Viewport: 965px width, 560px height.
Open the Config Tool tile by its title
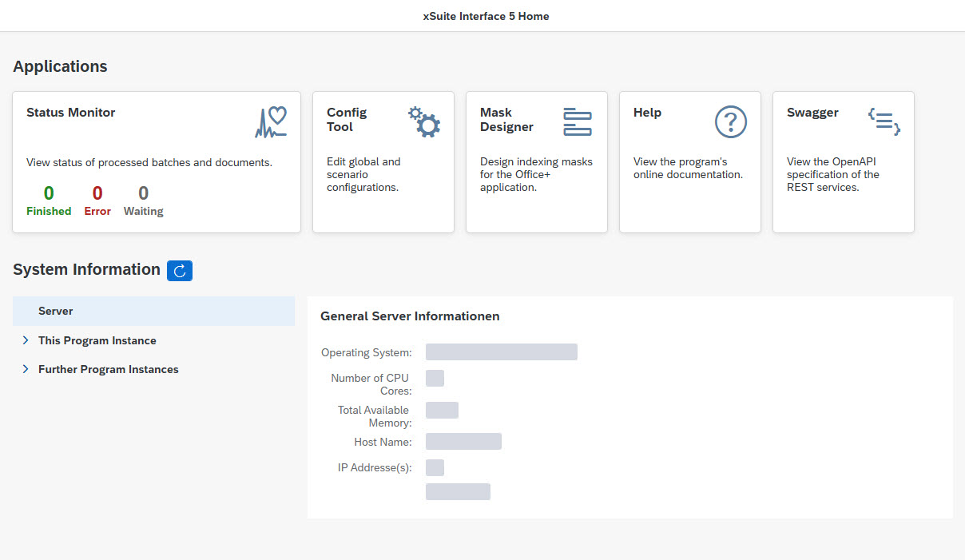pyautogui.click(x=347, y=120)
